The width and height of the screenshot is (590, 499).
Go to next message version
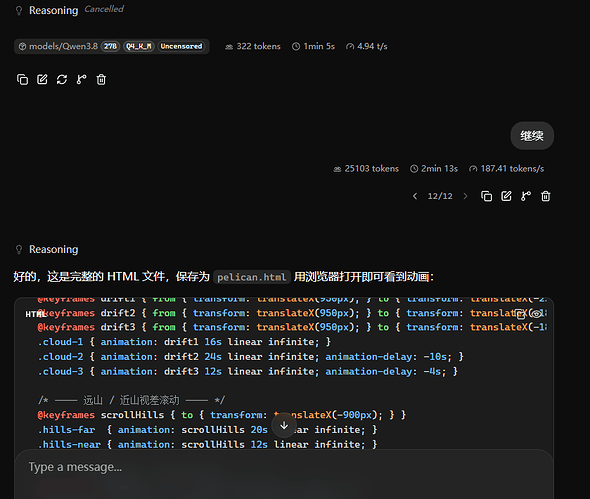coord(465,196)
